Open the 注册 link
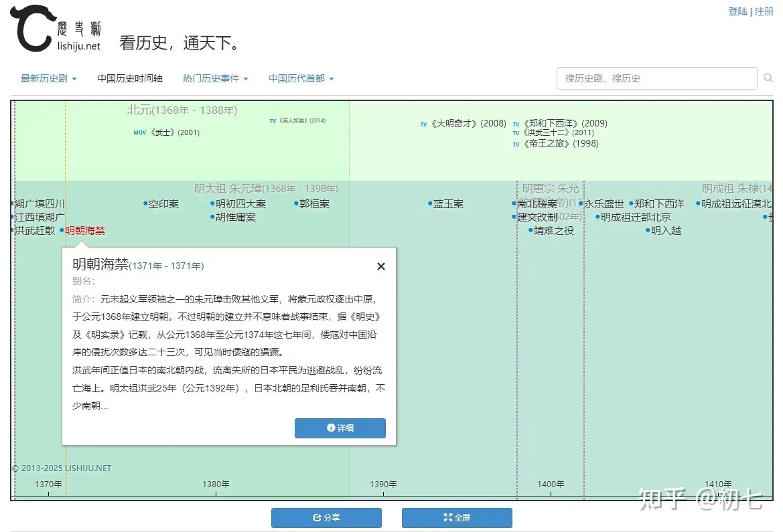783x532 pixels. [764, 11]
